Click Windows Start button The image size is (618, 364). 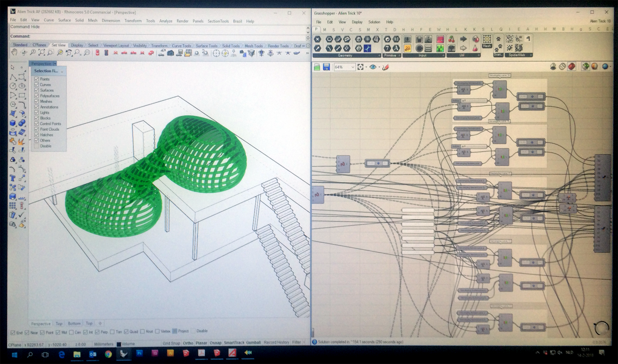[15, 354]
